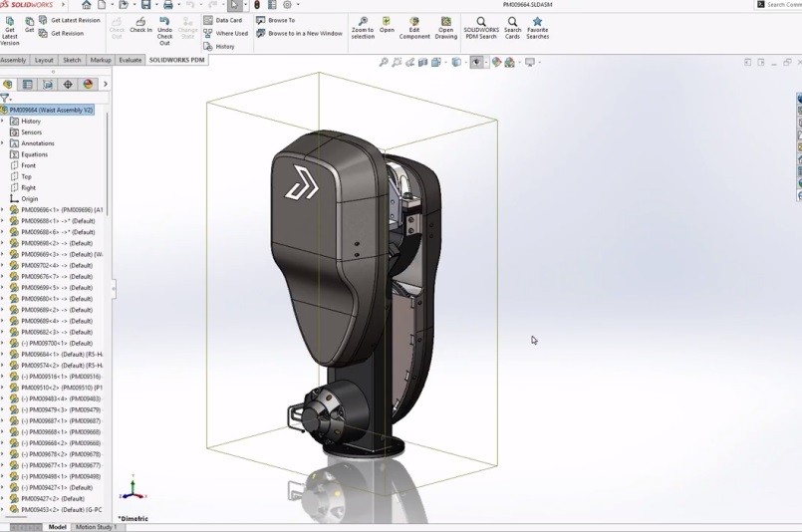Click Zoom to selection tool

click(x=363, y=28)
